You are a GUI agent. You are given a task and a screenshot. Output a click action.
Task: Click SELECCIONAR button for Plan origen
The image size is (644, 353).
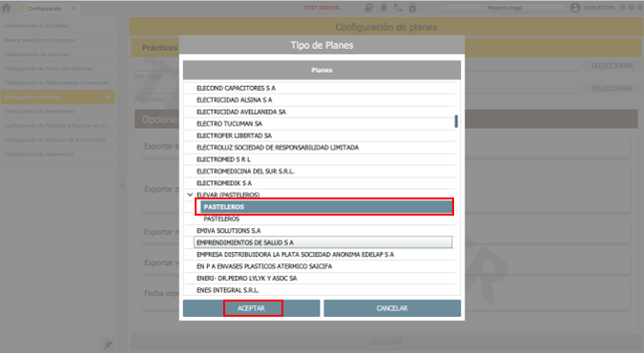(612, 66)
